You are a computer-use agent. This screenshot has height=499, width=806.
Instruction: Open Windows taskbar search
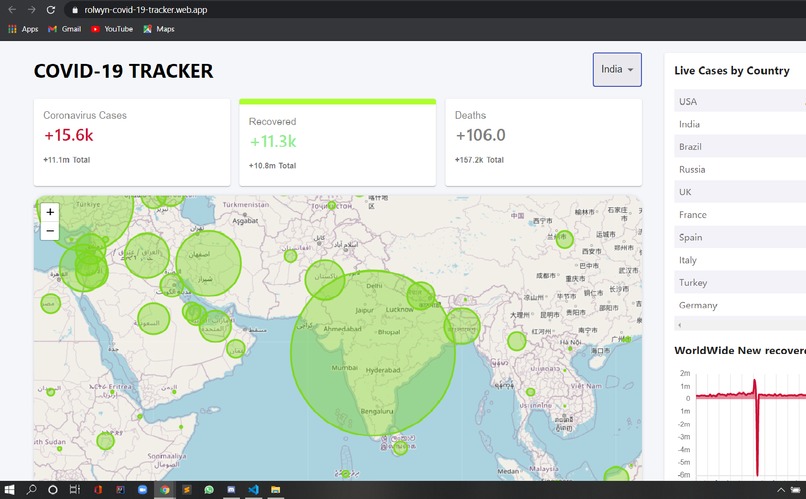point(31,490)
